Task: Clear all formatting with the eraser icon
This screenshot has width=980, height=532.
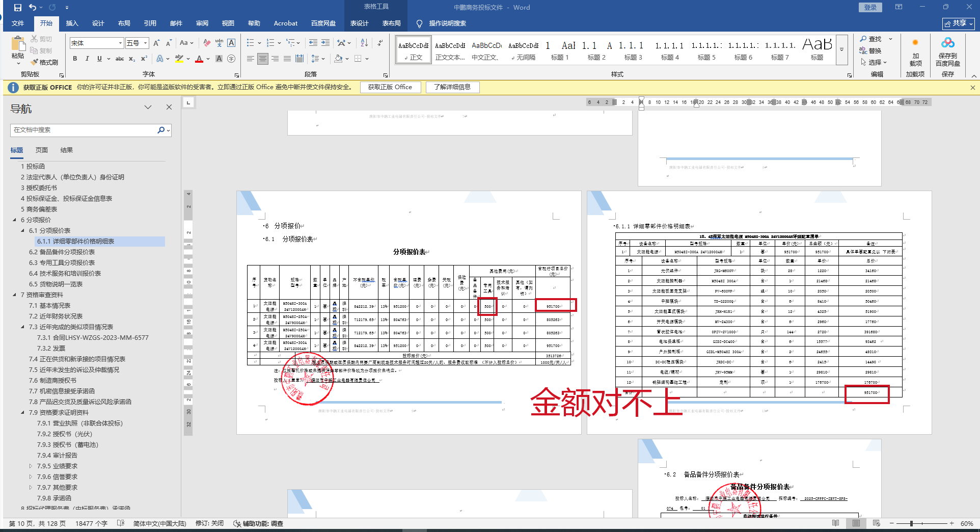Action: coord(207,43)
